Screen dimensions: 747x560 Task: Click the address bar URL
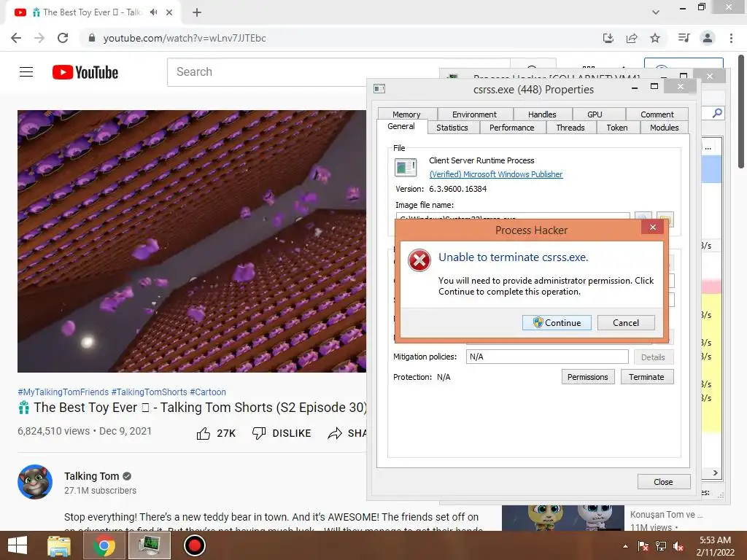pos(185,38)
